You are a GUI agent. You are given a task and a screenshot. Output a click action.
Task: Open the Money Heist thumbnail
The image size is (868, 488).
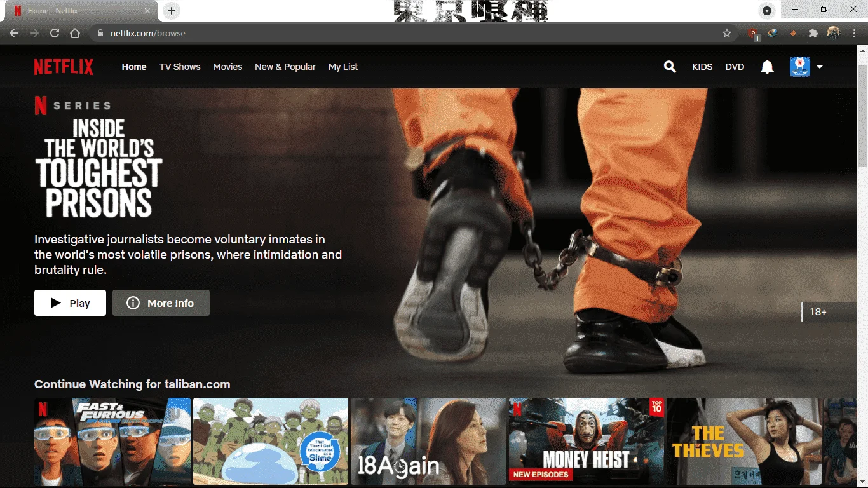(x=587, y=442)
